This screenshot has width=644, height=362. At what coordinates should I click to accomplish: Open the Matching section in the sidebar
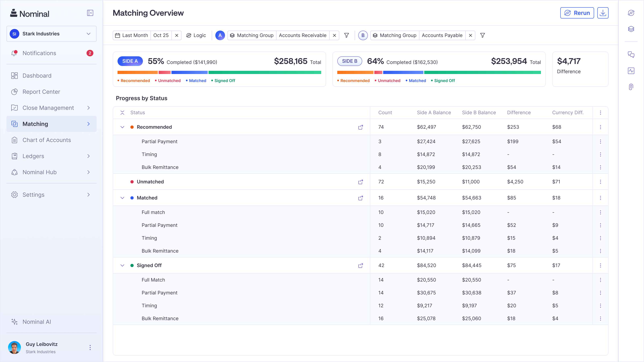pyautogui.click(x=35, y=124)
